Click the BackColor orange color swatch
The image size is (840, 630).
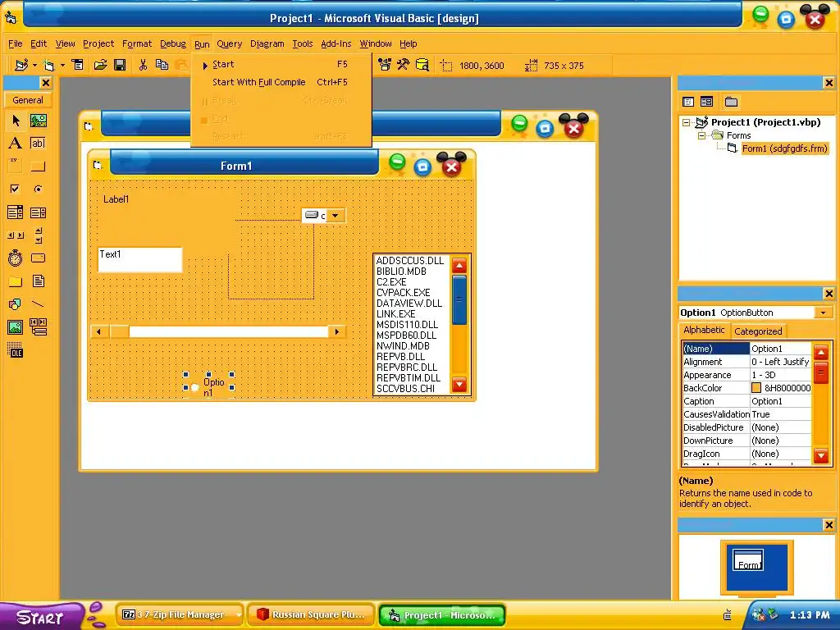point(756,388)
